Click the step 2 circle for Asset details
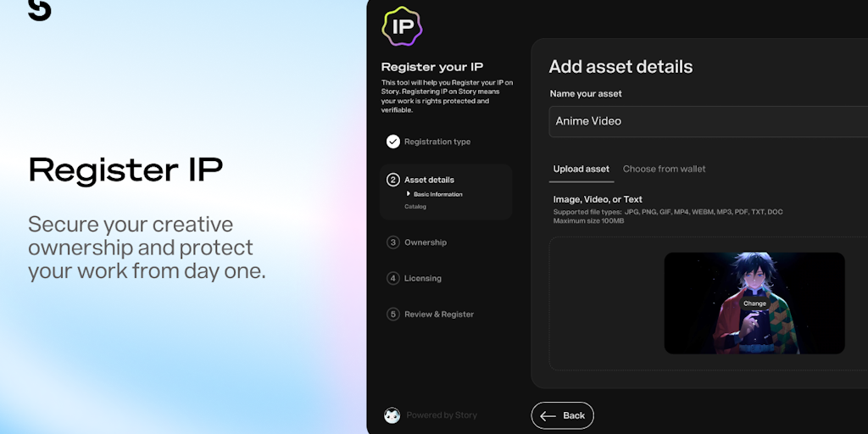Image resolution: width=868 pixels, height=434 pixels. tap(393, 180)
